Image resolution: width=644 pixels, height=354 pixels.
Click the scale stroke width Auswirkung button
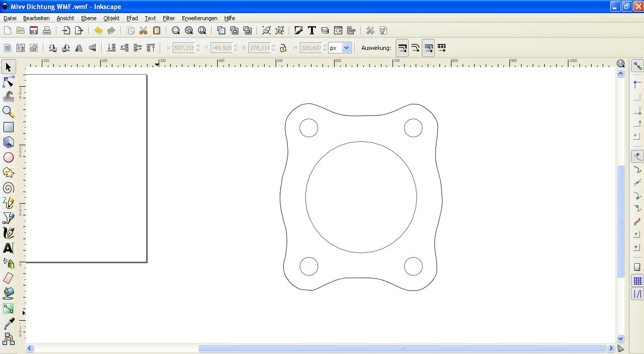coord(402,48)
